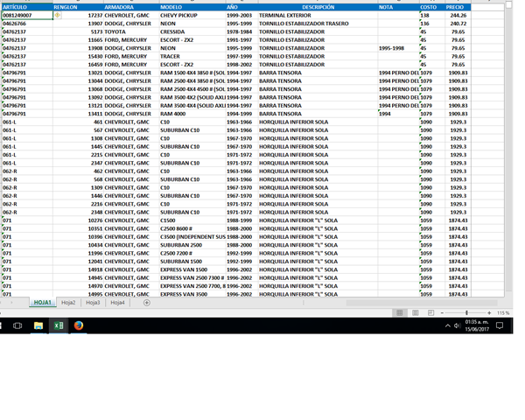Click the year cell 1978-1984

coord(242,31)
